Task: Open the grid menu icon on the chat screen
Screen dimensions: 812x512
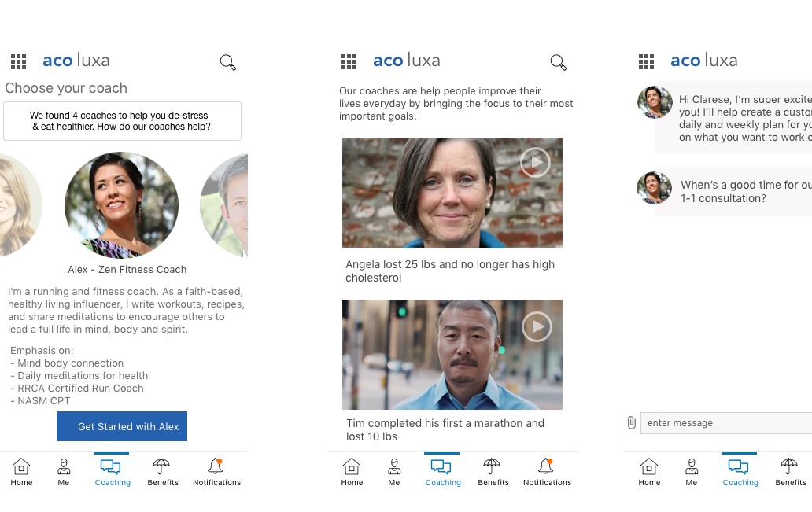Action: click(x=647, y=61)
